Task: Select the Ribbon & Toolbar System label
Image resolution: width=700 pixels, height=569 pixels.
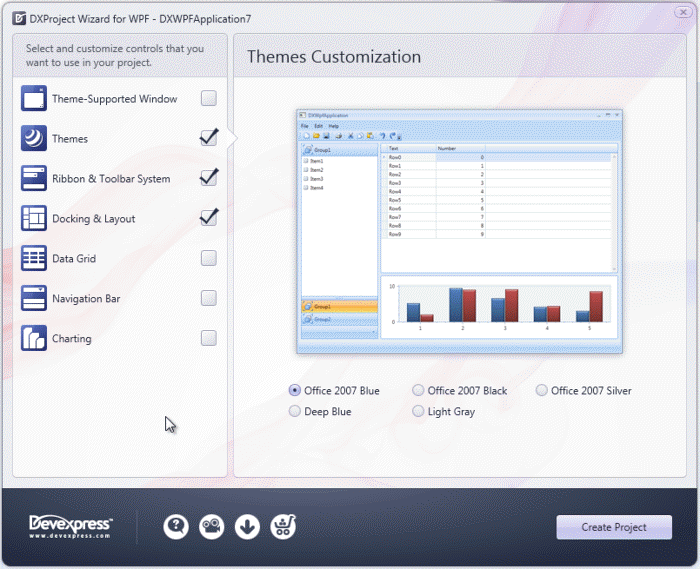Action: coord(111,179)
